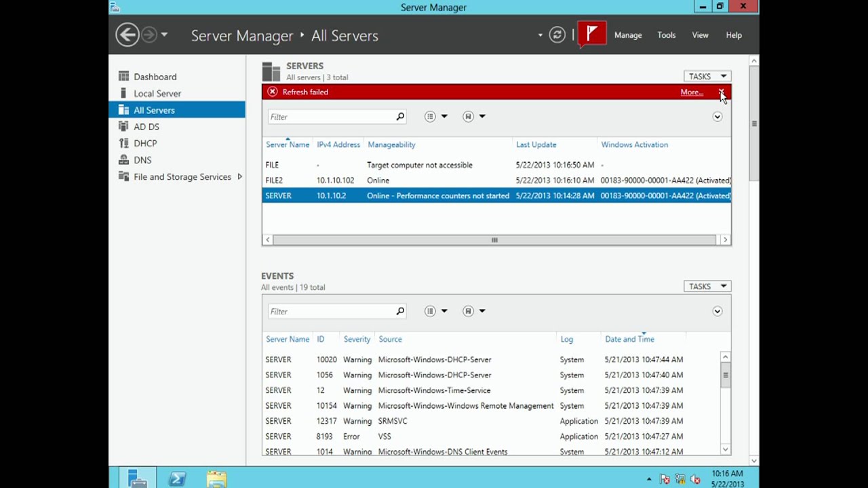The width and height of the screenshot is (868, 488).
Task: Sort events by Log column
Action: pos(566,339)
